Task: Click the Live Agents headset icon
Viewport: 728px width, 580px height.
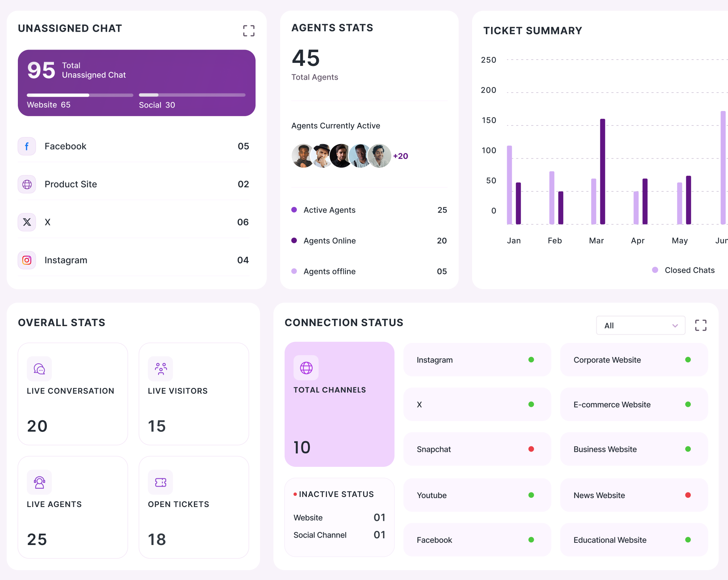Action: [39, 482]
